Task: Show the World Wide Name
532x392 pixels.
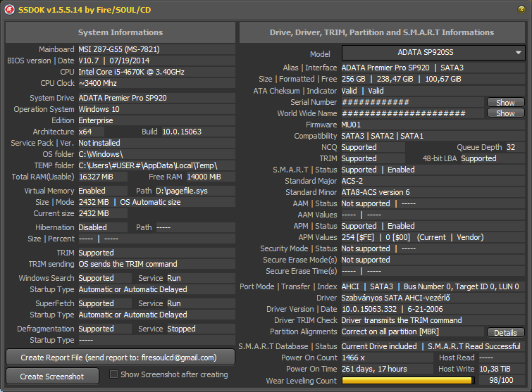Action: (505, 113)
